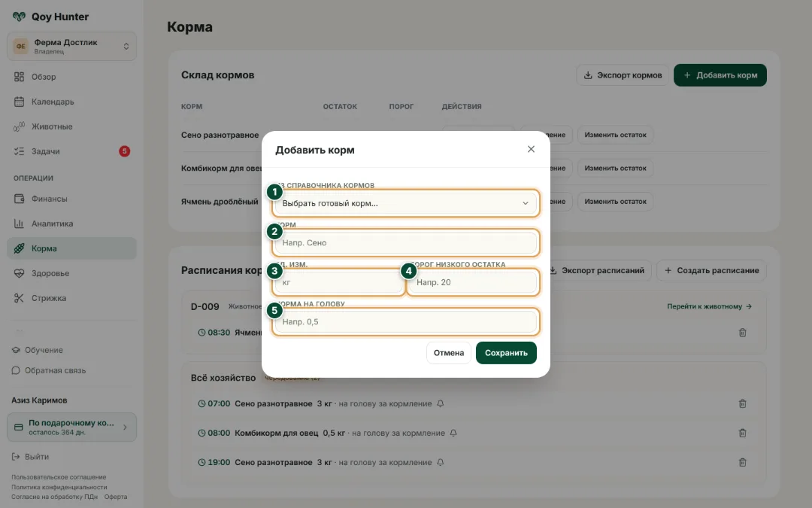
Task: Click the Обратная связь chat bubble icon
Action: (x=16, y=370)
